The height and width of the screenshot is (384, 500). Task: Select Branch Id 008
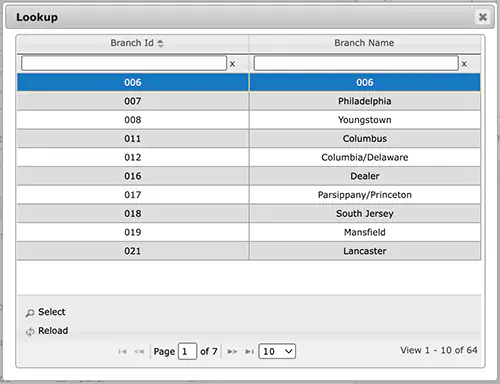tap(133, 120)
